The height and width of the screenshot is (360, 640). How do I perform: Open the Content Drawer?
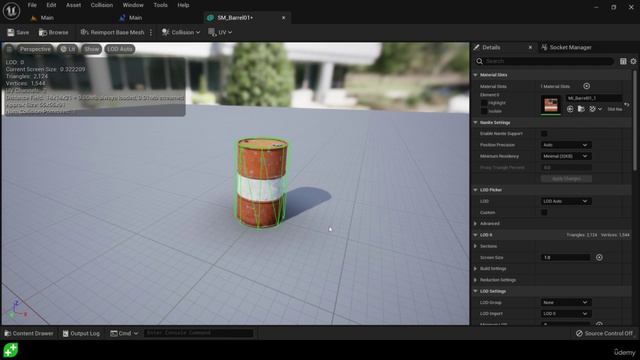tap(29, 333)
